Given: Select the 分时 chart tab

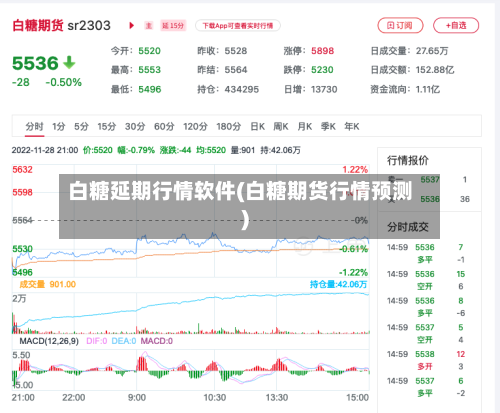Looking at the screenshot, I should coord(34,126).
